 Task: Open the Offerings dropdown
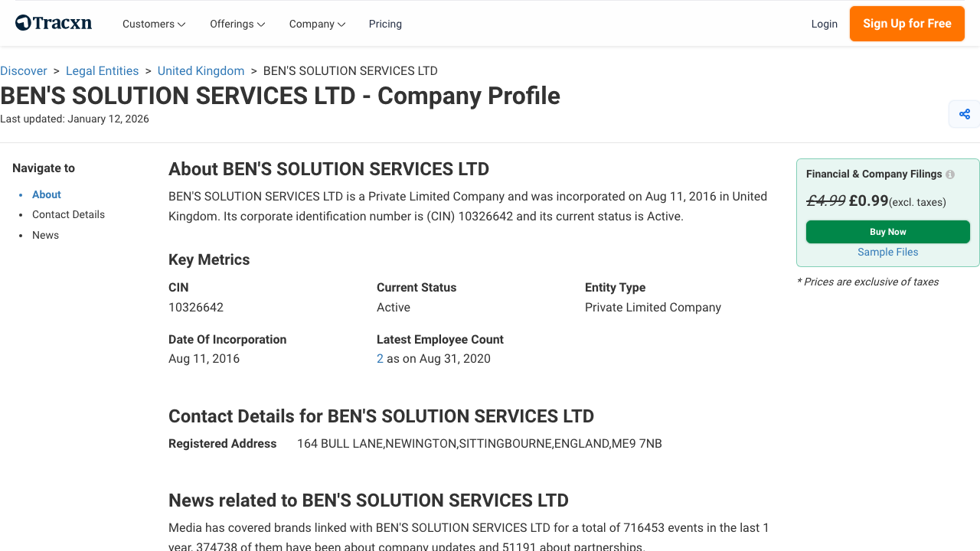click(237, 24)
